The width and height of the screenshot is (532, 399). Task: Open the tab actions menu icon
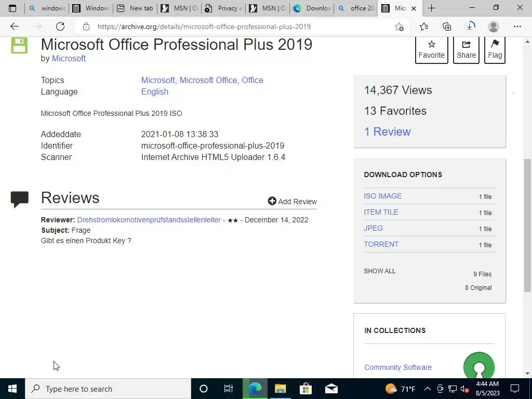pyautogui.click(x=12, y=8)
